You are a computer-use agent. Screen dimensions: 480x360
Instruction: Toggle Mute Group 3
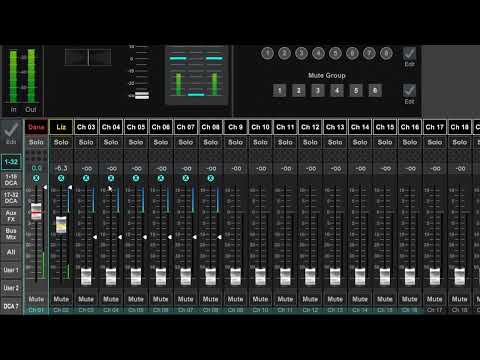(318, 90)
